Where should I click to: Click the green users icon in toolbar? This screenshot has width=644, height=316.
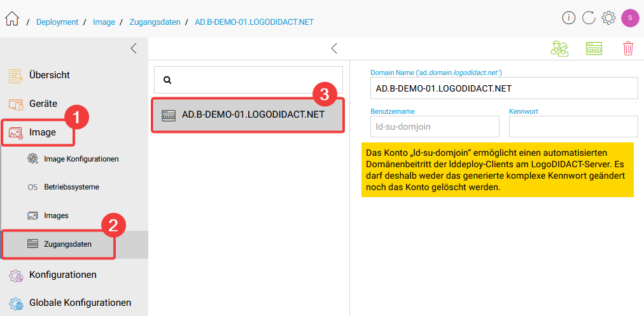[559, 48]
